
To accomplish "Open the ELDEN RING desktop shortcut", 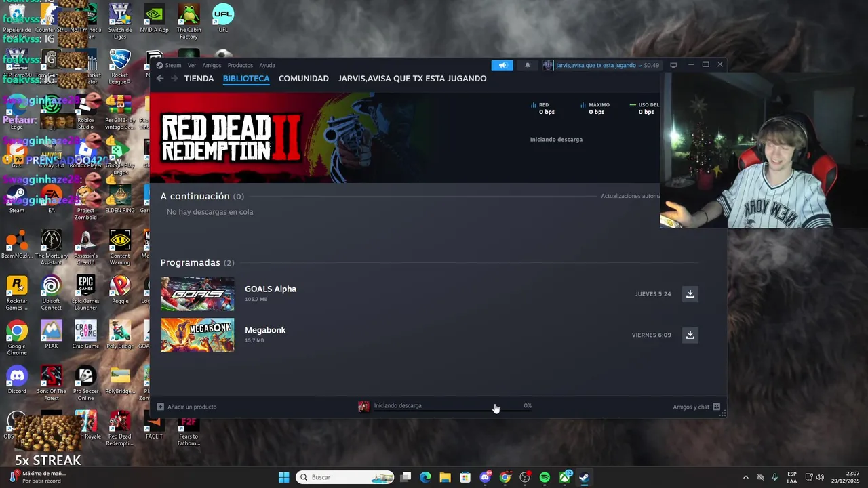I will [x=120, y=199].
